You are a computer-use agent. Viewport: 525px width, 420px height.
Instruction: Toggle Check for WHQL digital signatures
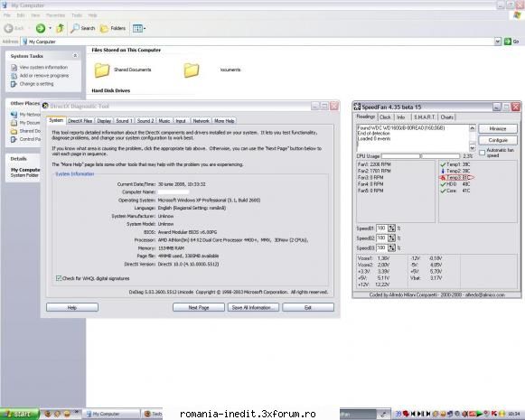pos(59,278)
